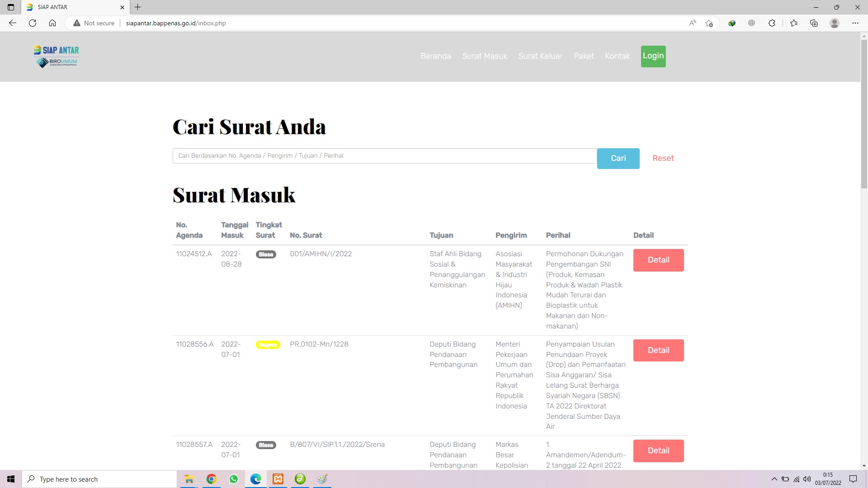Open Surat Masuk menu item
Viewport: 868px width, 488px height.
pos(484,56)
